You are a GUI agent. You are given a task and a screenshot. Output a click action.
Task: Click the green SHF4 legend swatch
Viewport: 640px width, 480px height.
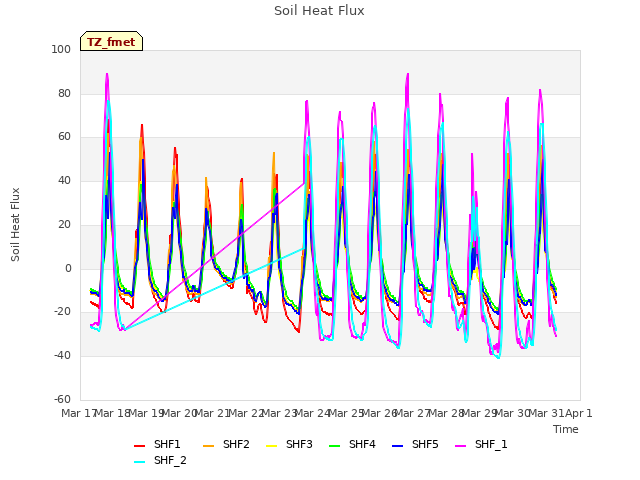334,446
